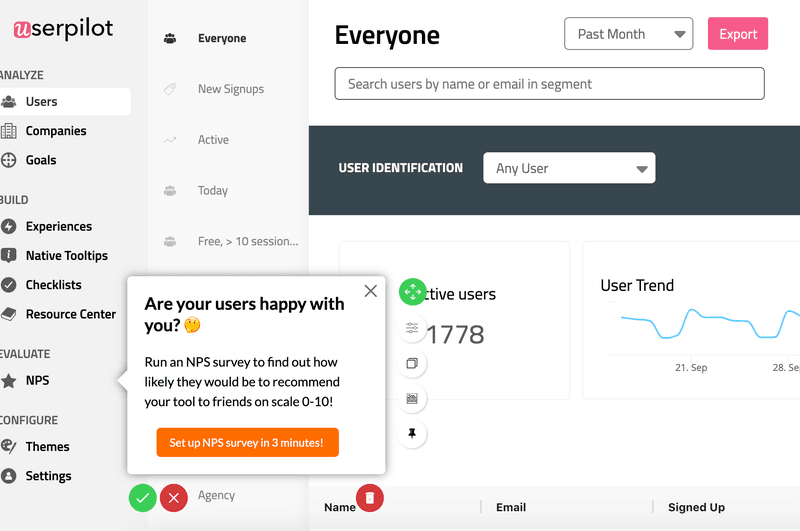Image resolution: width=800 pixels, height=531 pixels.
Task: Click the pin tooltip icon
Action: click(x=412, y=434)
